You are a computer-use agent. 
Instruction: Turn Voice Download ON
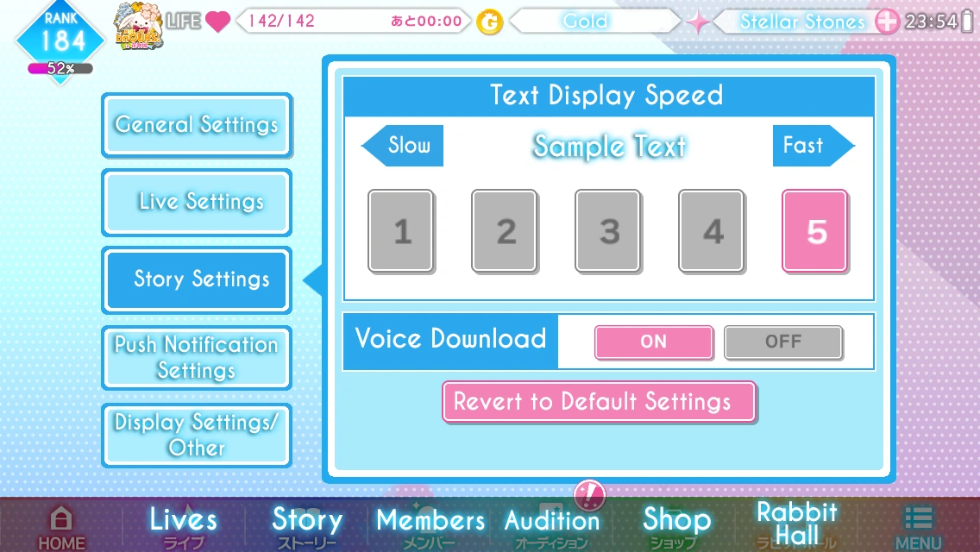click(x=654, y=342)
